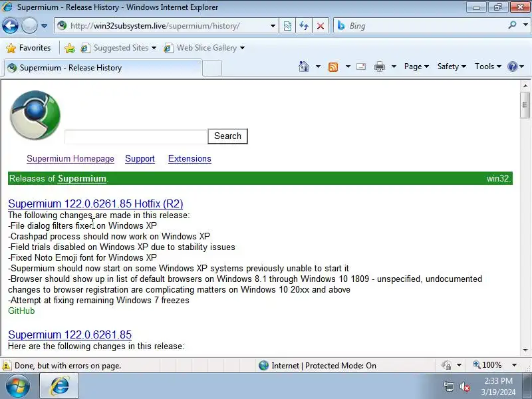Screen dimensions: 532x399
Task: Open the GitHub link
Action: 21,311
